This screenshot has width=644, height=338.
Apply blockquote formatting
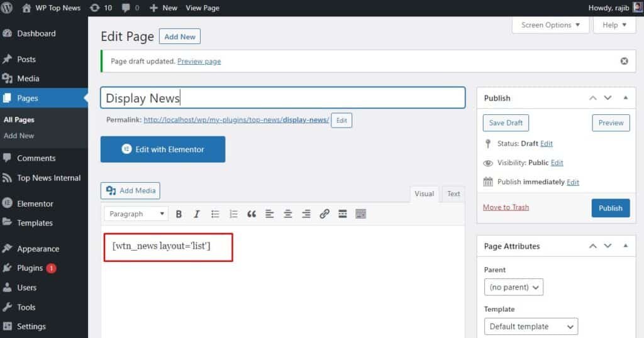(252, 214)
